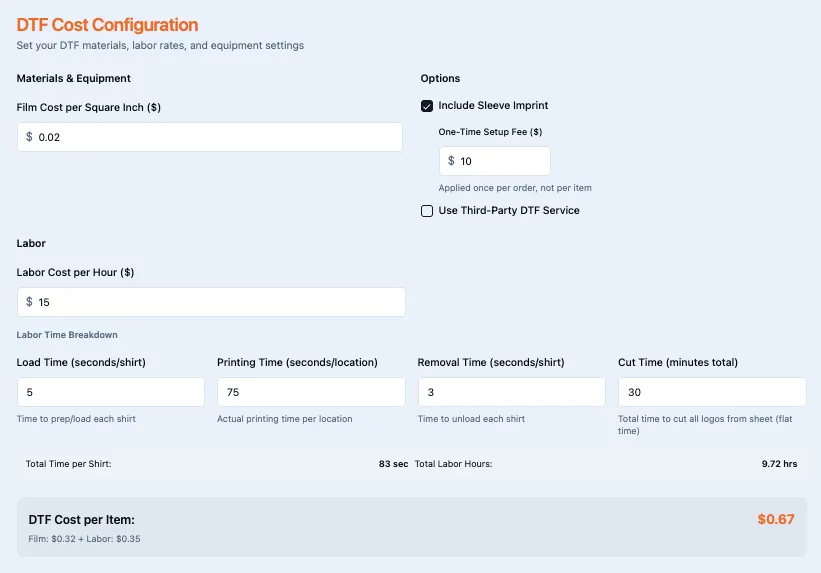821x573 pixels.
Task: Focus the One-Time Setup Fee field
Action: click(500, 161)
